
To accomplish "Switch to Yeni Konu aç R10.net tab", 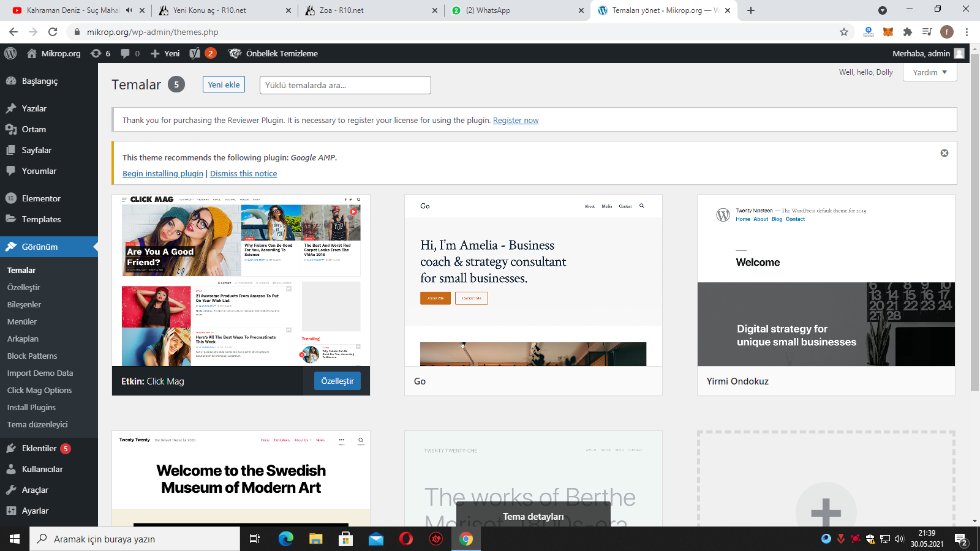I will pos(225,10).
